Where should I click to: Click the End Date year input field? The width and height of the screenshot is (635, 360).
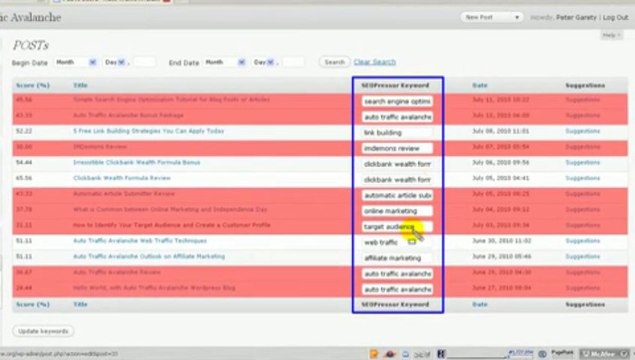[x=293, y=62]
